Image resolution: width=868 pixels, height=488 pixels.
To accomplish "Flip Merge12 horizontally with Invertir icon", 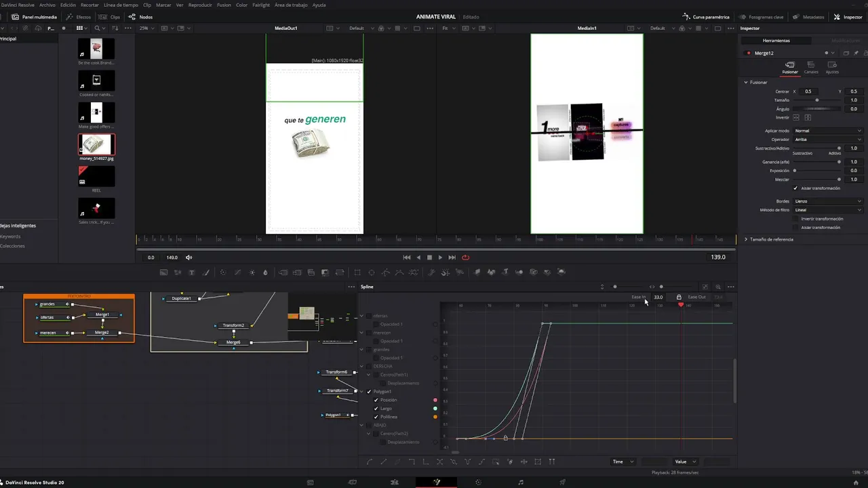I will [x=796, y=117].
